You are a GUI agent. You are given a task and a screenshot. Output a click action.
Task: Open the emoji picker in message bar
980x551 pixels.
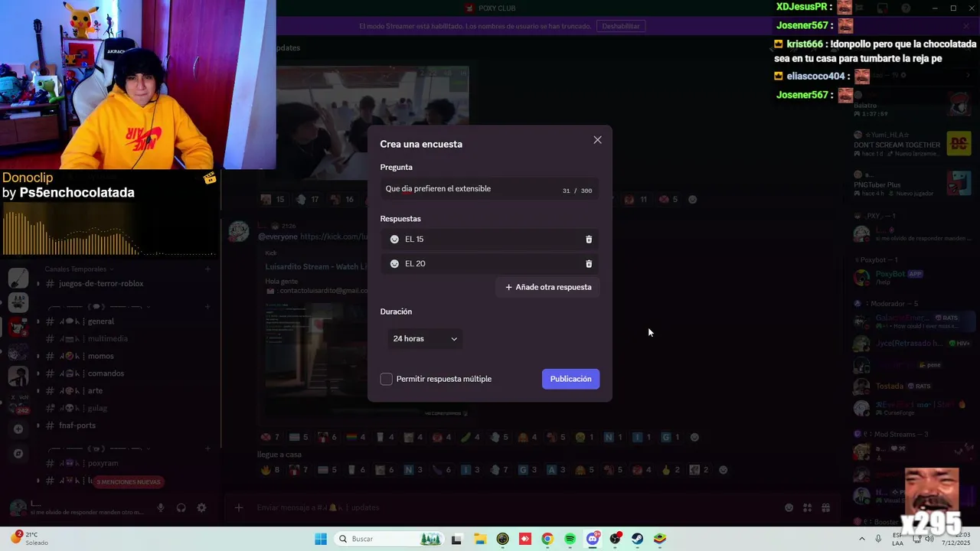(789, 507)
